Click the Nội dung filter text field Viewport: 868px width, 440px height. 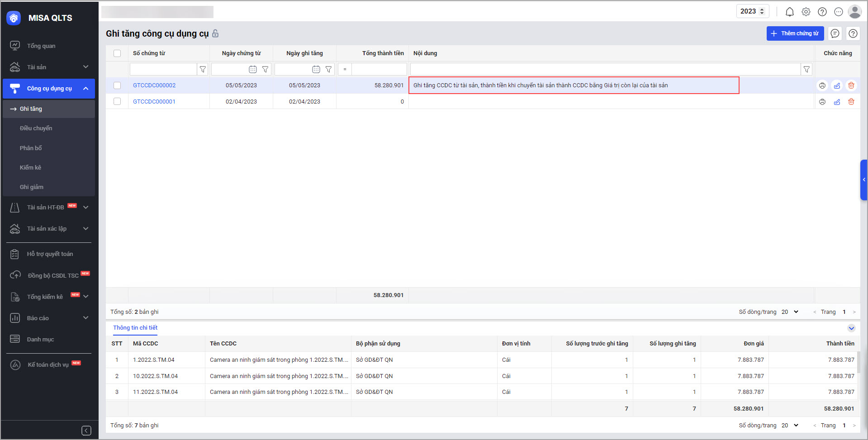pyautogui.click(x=605, y=69)
